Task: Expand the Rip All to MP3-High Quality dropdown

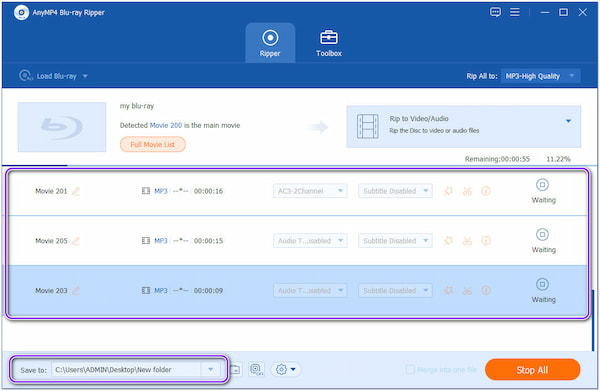Action: click(x=540, y=76)
